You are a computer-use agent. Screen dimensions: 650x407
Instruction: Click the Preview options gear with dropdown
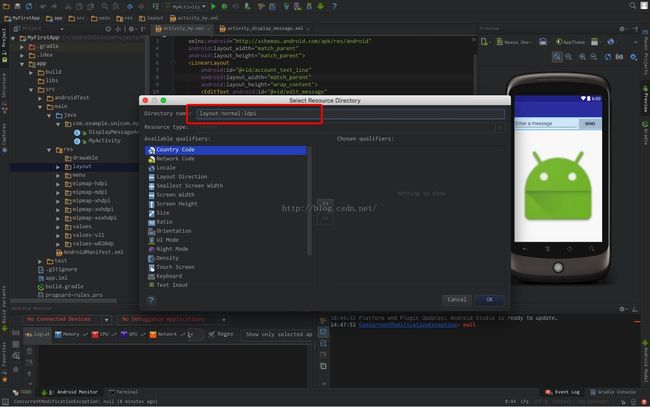tap(633, 57)
